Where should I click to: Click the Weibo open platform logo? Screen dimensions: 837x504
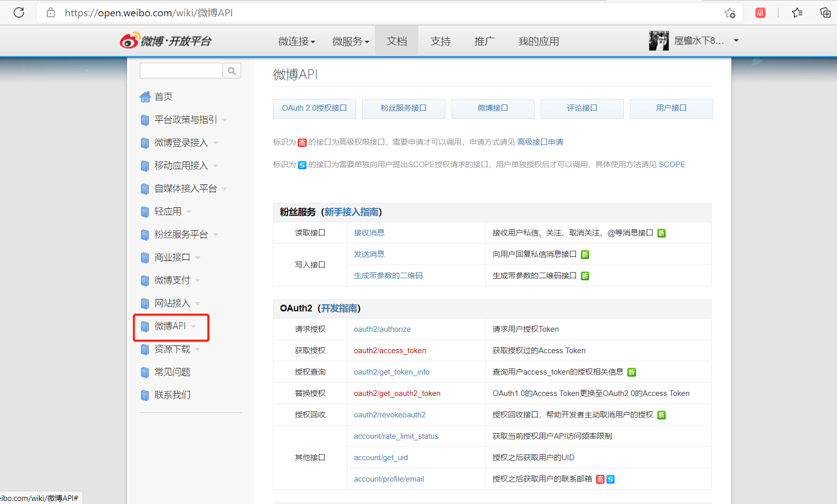(166, 41)
